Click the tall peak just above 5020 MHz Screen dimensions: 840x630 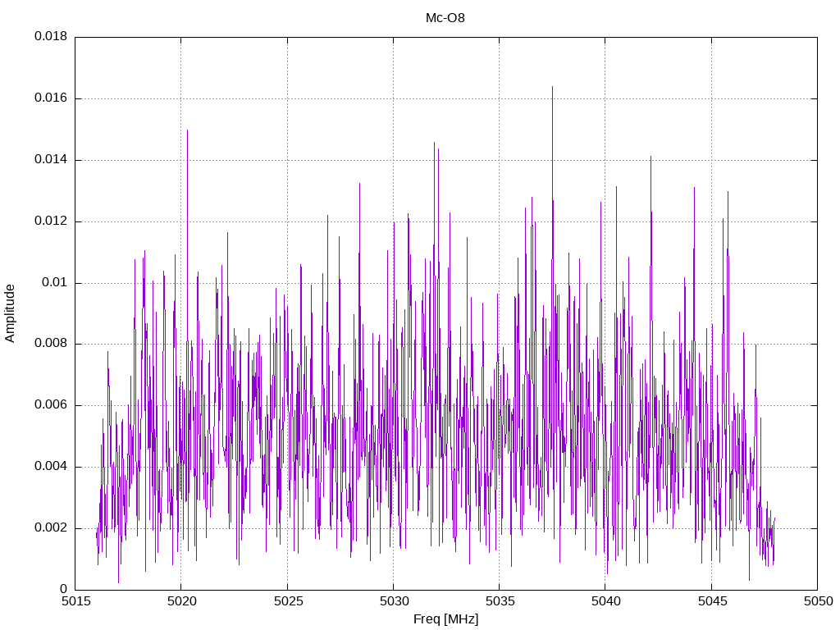click(187, 131)
